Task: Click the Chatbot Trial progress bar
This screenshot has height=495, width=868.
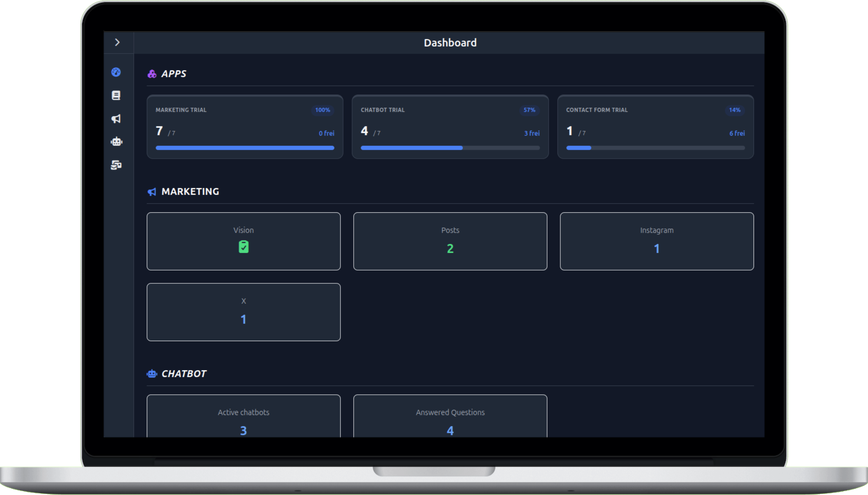Action: (x=450, y=147)
